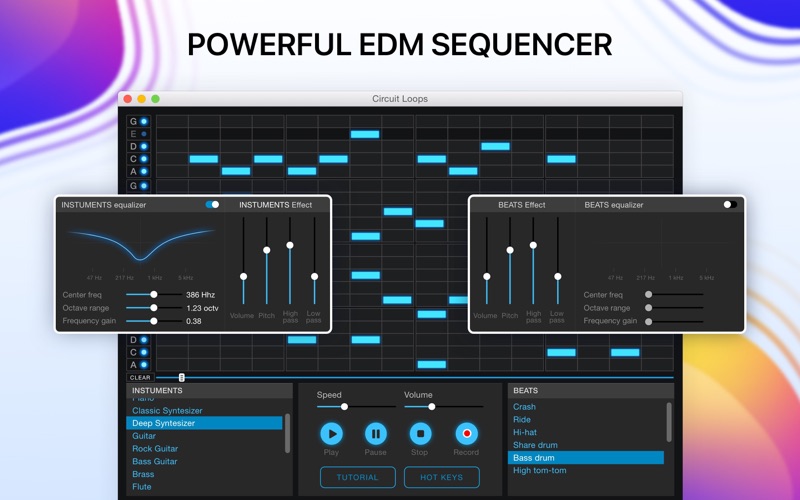Click the 0.38 frequency gain value
This screenshot has width=800, height=500.
pos(193,321)
